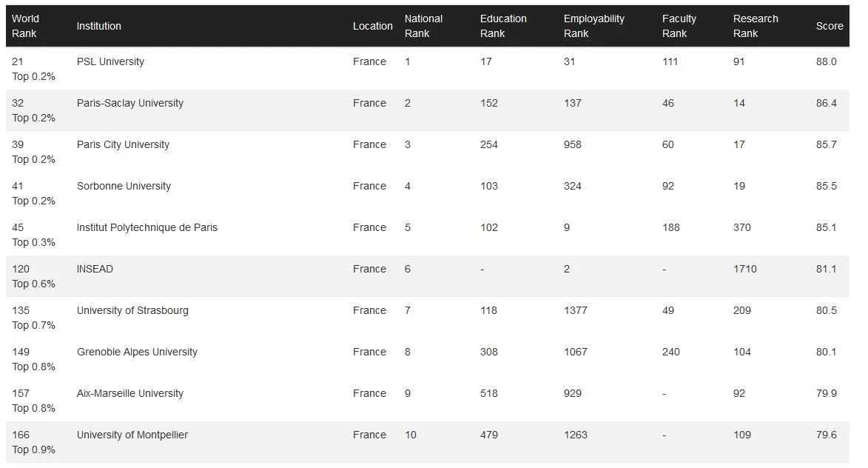
Task: Open the INSEAD institution link
Action: tap(95, 269)
